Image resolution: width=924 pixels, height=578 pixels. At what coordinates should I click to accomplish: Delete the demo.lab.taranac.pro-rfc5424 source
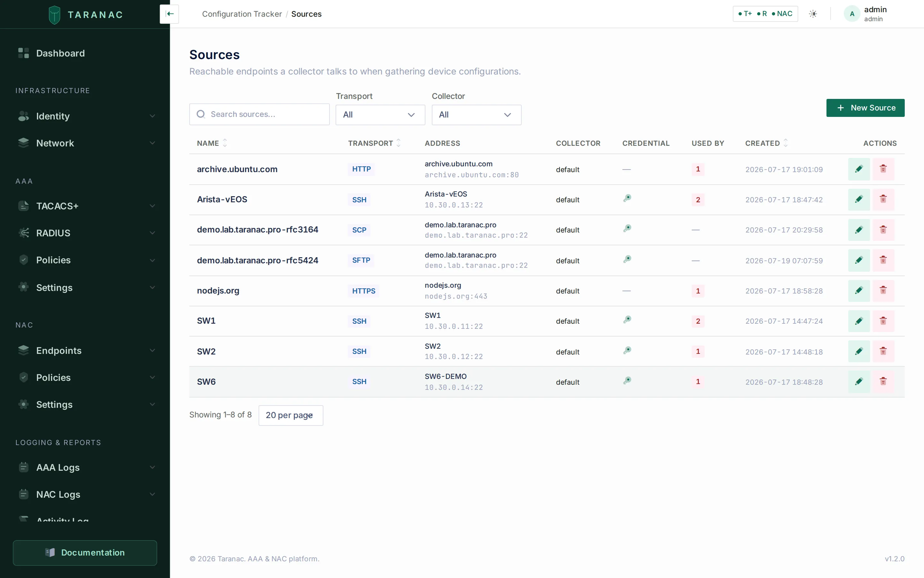[883, 260]
